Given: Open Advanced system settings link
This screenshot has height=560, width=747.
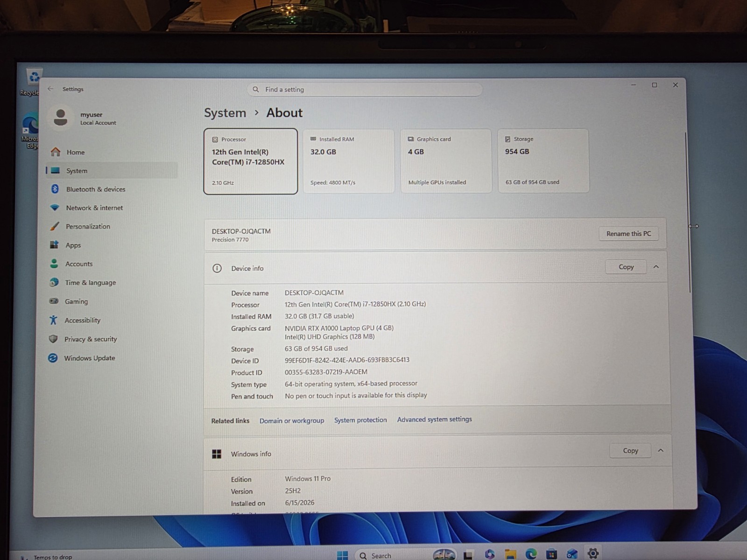Looking at the screenshot, I should pyautogui.click(x=435, y=420).
